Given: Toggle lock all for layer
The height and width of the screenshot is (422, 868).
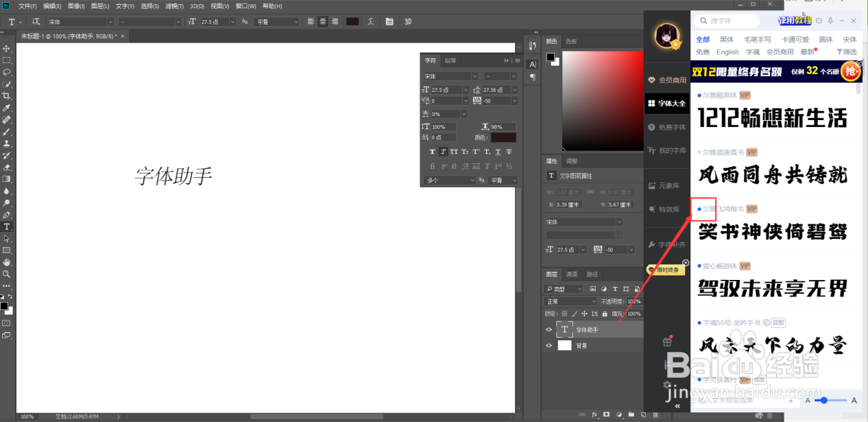Looking at the screenshot, I should coord(604,314).
